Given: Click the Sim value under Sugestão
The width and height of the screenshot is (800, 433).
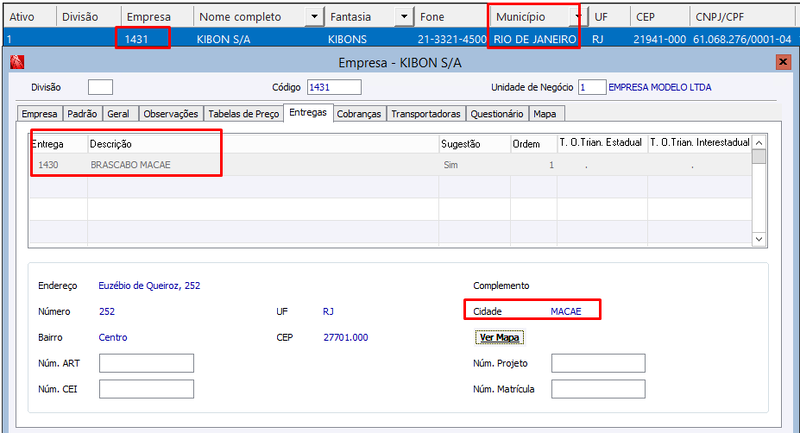Looking at the screenshot, I should (x=451, y=165).
